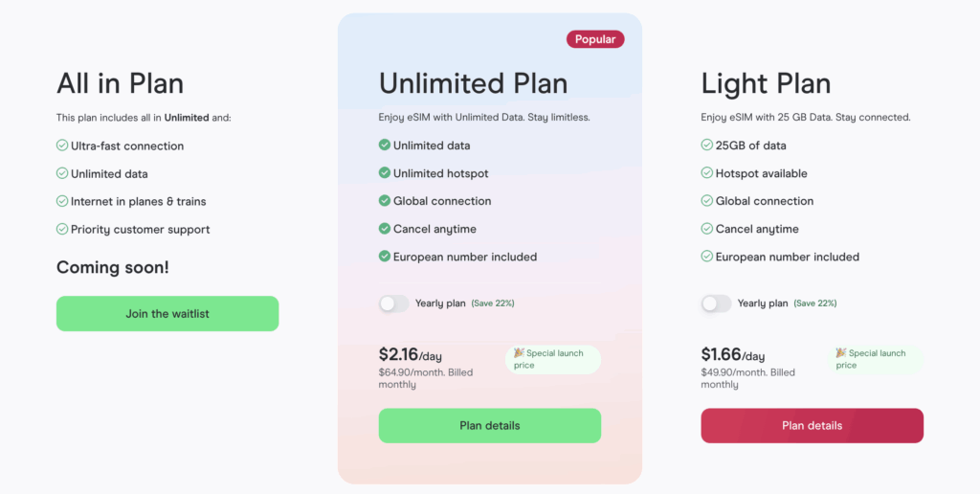Image resolution: width=980 pixels, height=494 pixels.
Task: Enable Yearly plan toggle in Light Plan
Action: tap(716, 303)
